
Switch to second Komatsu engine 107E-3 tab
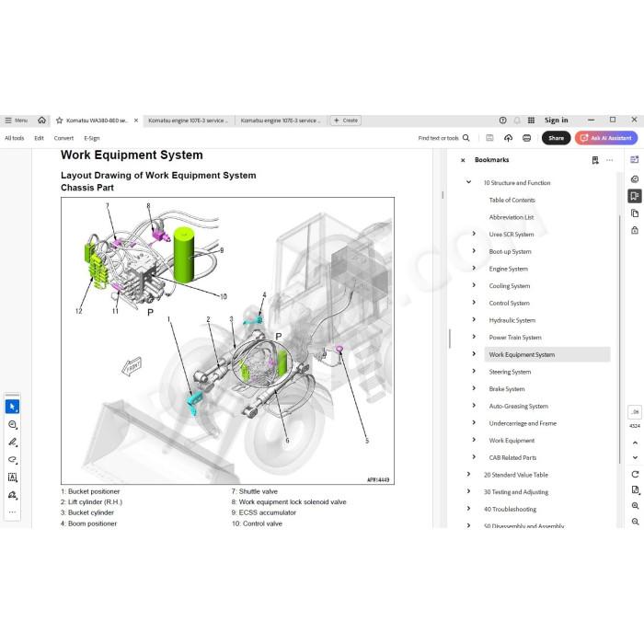click(x=280, y=121)
